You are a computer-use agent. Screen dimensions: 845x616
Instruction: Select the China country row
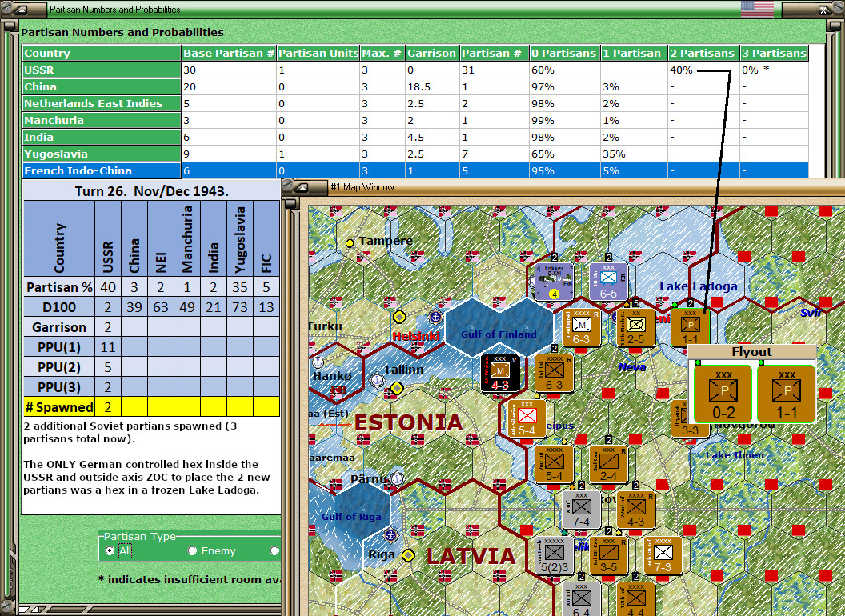point(415,86)
